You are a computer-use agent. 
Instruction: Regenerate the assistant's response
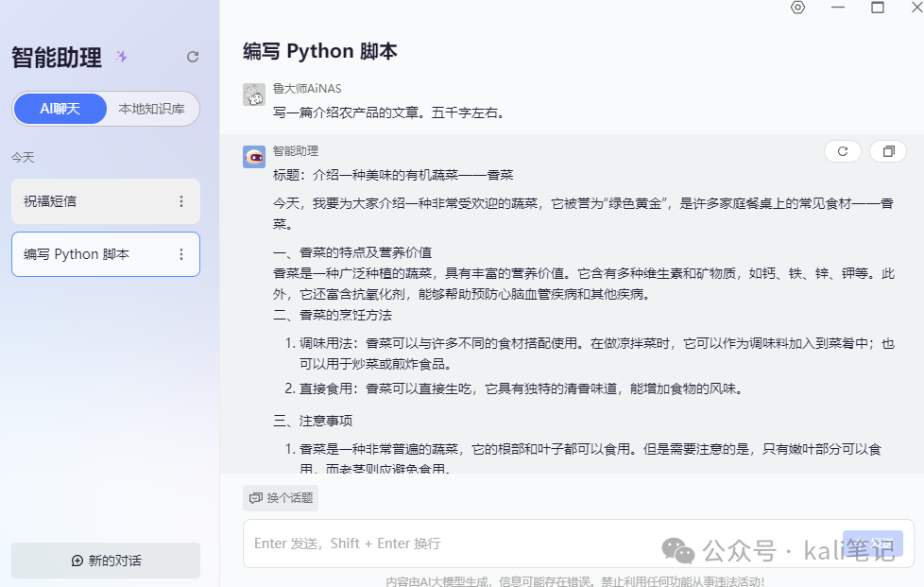coord(843,151)
